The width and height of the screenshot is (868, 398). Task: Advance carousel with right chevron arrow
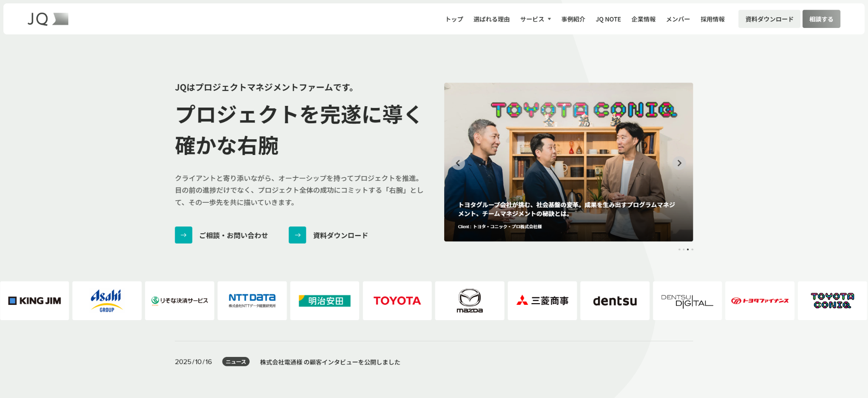pos(679,163)
